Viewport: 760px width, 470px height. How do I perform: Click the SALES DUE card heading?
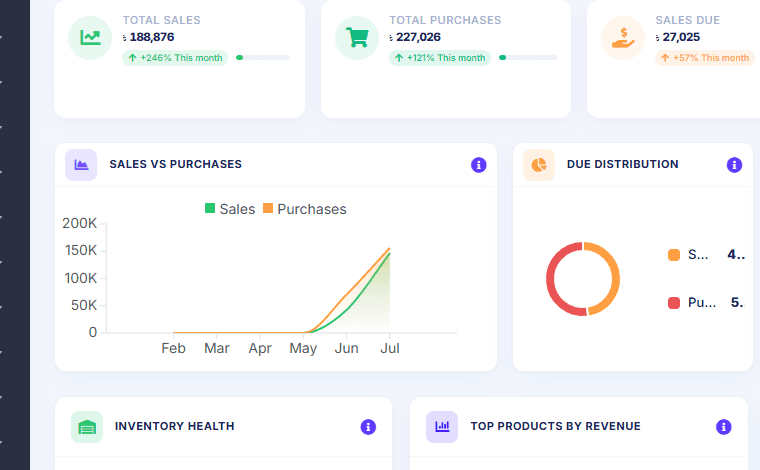point(687,20)
